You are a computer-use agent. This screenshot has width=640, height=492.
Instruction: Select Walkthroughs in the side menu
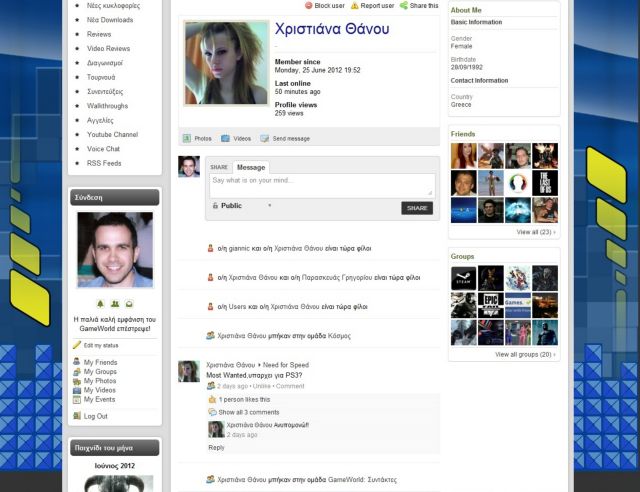point(107,105)
